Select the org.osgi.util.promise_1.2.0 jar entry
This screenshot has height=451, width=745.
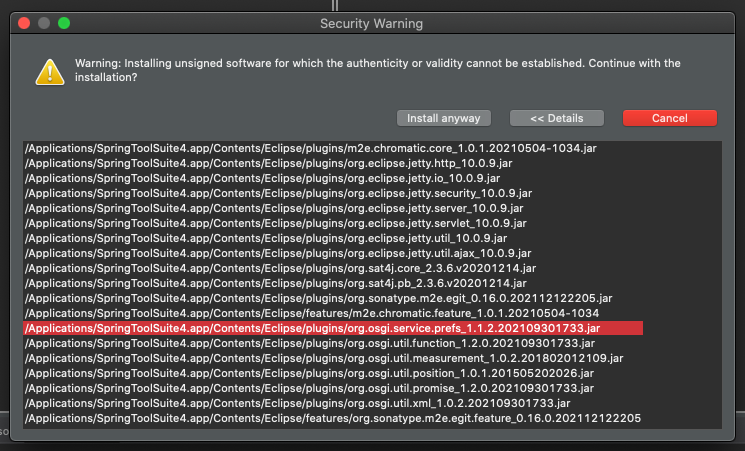309,388
